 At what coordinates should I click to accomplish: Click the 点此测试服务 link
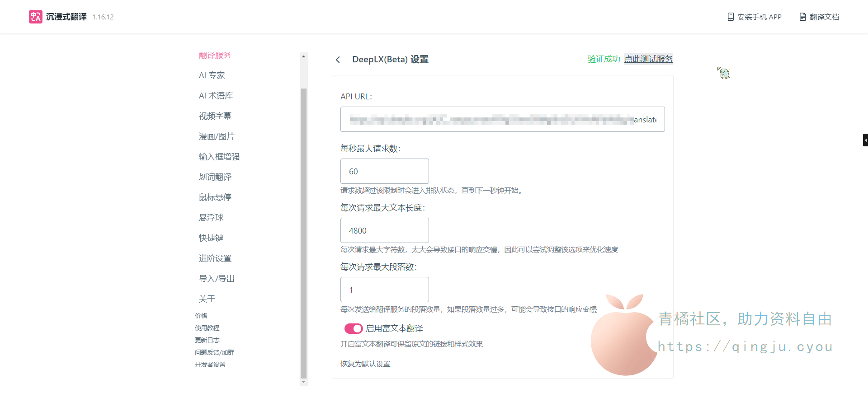(x=649, y=59)
